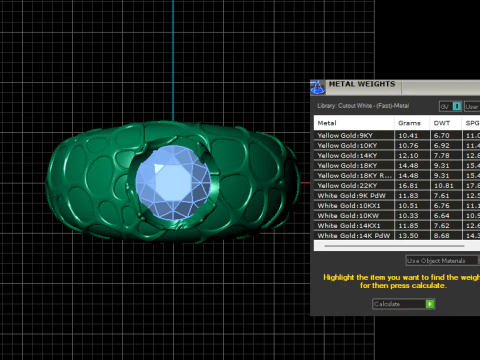Click the 12.10 grams value
The image size is (480, 360).
pyautogui.click(x=408, y=155)
